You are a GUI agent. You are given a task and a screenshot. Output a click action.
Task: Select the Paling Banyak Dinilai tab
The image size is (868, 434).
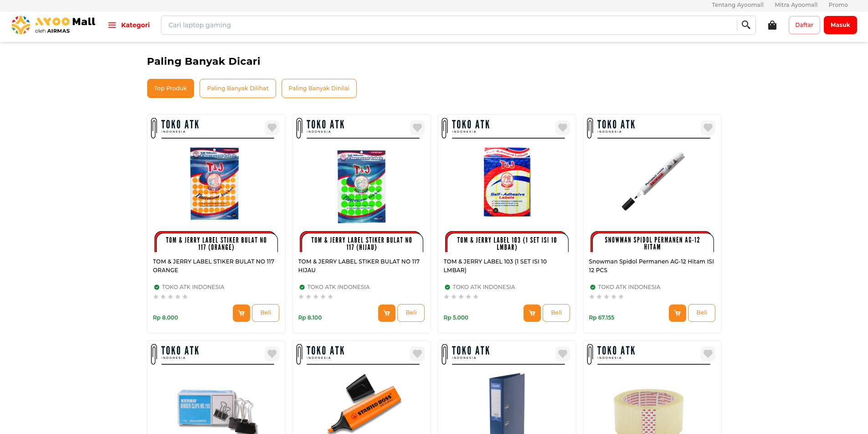tap(319, 88)
